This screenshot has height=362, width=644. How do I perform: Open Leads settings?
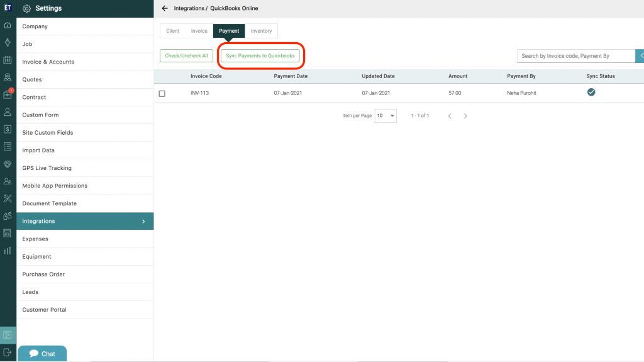[85, 291]
